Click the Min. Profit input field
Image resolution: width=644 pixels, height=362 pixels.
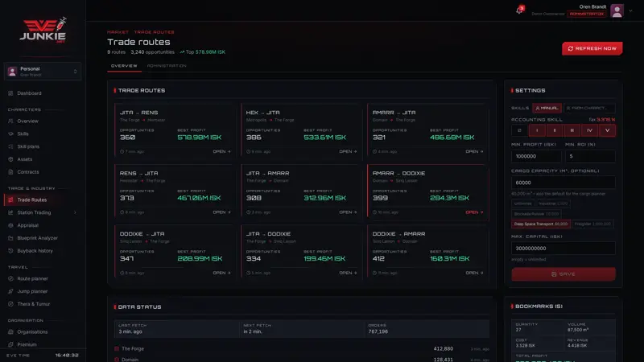pyautogui.click(x=536, y=156)
